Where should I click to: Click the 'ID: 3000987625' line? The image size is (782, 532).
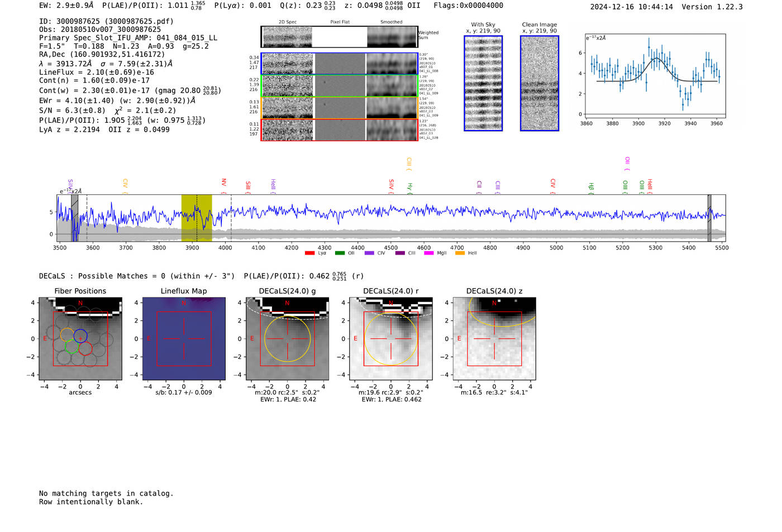106,21
